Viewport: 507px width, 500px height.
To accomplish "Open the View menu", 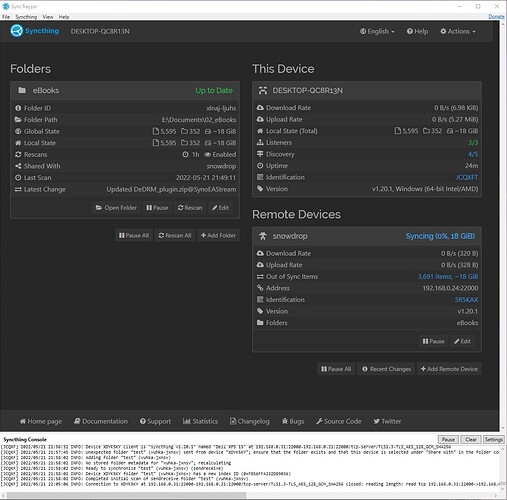I will pyautogui.click(x=48, y=17).
